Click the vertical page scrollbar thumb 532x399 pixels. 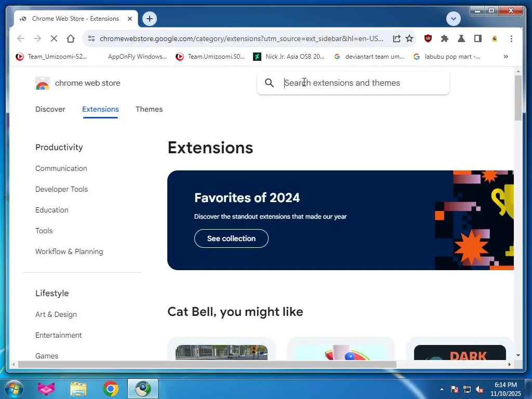pos(518,98)
